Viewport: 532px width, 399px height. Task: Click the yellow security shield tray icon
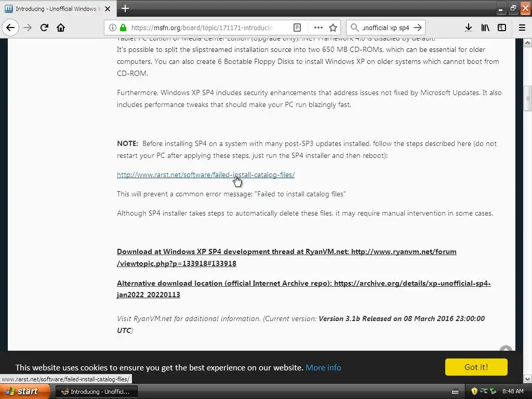[x=474, y=391]
